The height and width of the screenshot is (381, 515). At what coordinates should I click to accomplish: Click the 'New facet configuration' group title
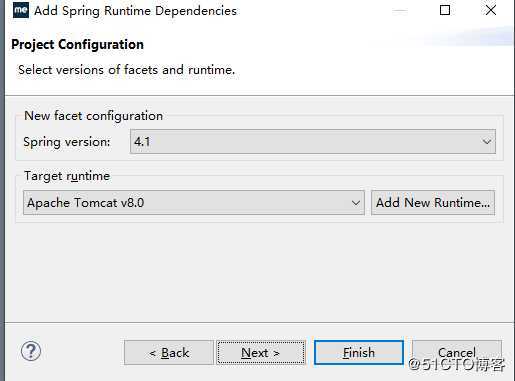pos(94,116)
